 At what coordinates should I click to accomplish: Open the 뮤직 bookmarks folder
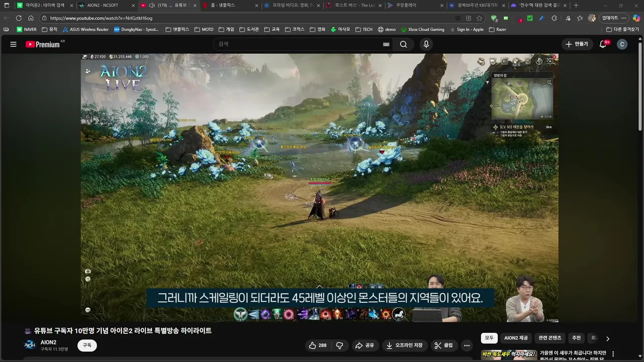[x=50, y=29]
